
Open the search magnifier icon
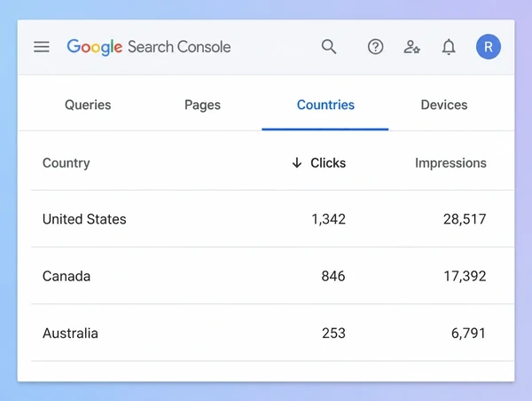click(x=329, y=47)
